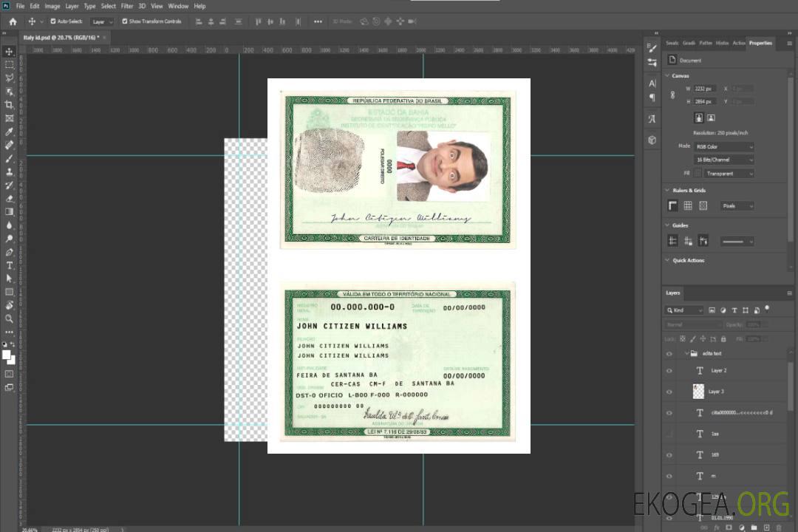
Task: Hide the '169' text layer
Action: click(x=669, y=456)
